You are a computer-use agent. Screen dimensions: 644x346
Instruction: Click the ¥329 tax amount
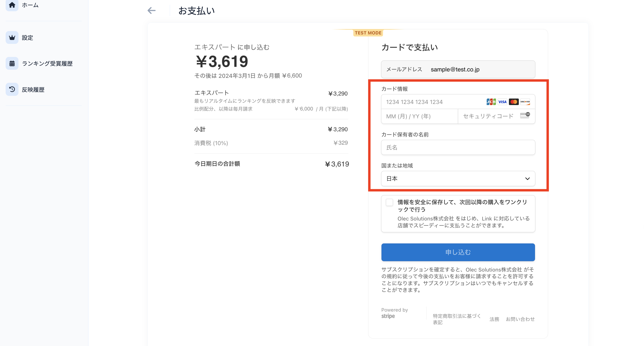tap(340, 143)
